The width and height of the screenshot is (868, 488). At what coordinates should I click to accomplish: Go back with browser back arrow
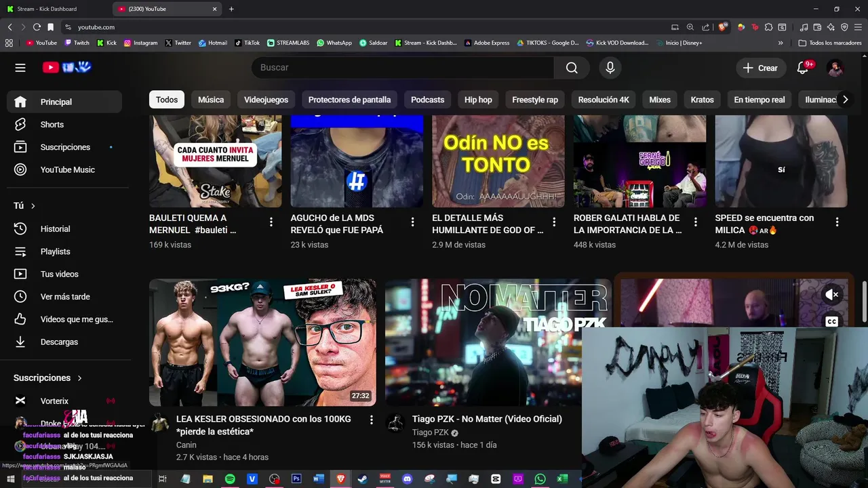click(x=9, y=27)
